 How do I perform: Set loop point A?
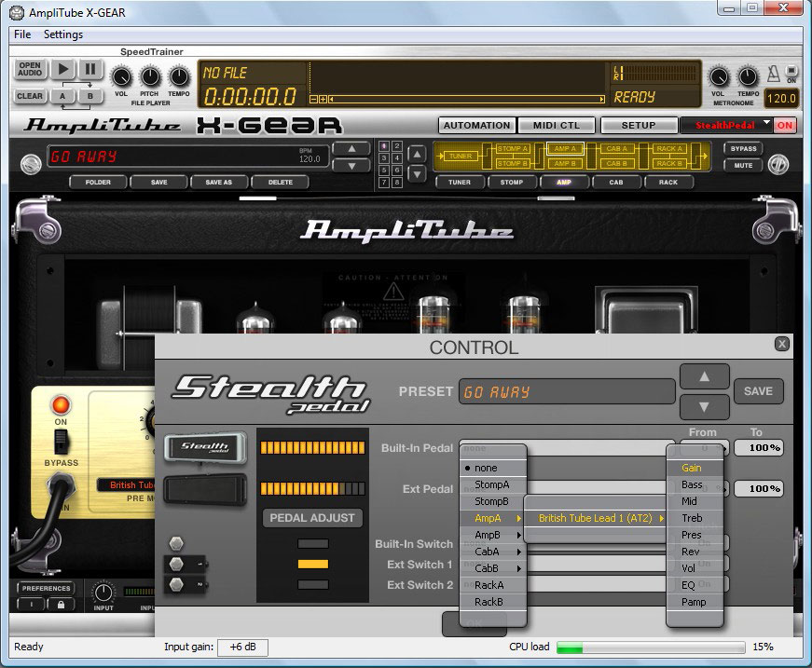pyautogui.click(x=62, y=96)
